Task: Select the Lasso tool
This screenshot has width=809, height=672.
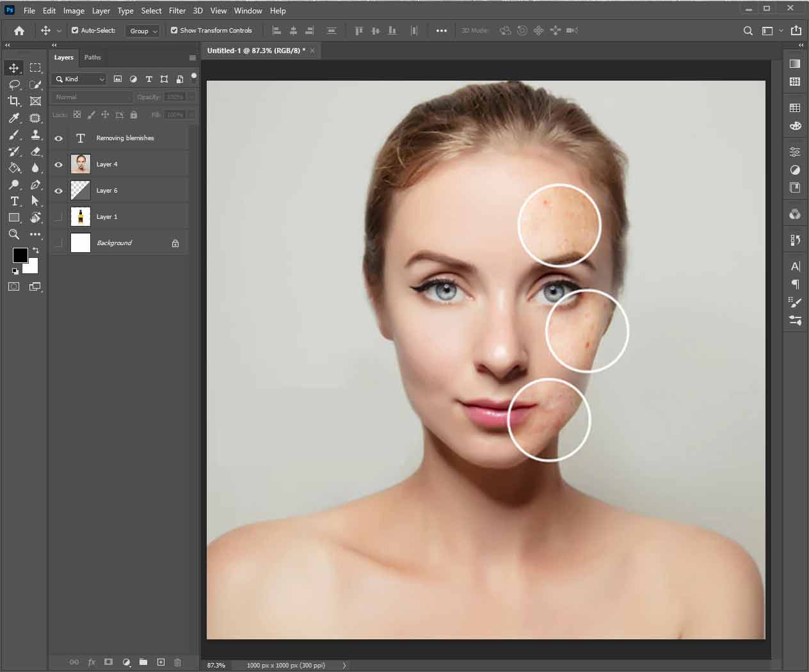Action: click(13, 84)
